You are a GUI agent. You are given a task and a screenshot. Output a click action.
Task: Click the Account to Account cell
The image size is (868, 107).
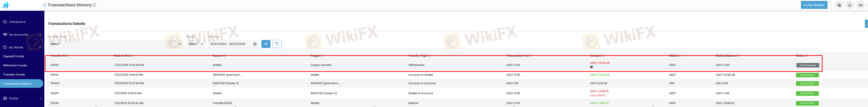(422, 83)
